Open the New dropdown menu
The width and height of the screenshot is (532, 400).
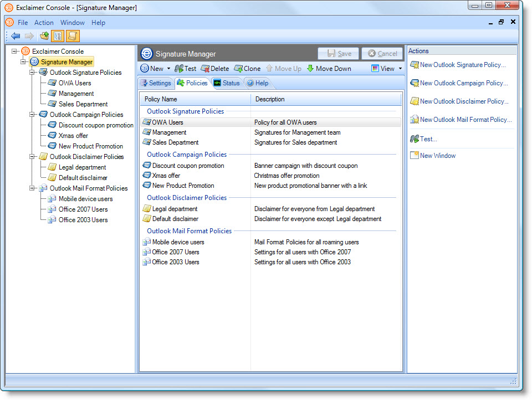[x=155, y=69]
